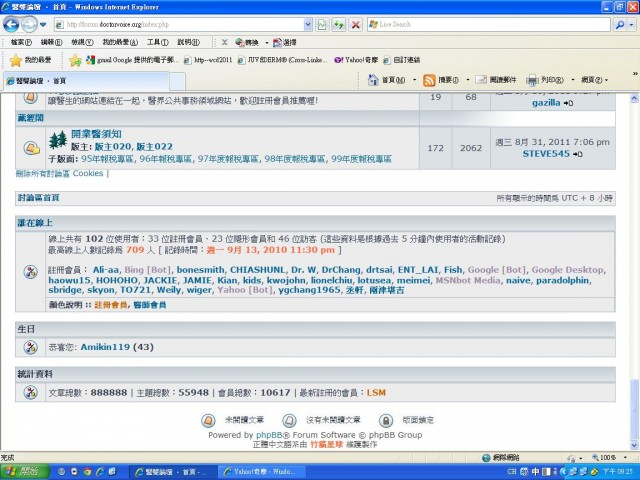Click the page vertical scrollbar thumb
640x480 pixels.
(x=634, y=408)
